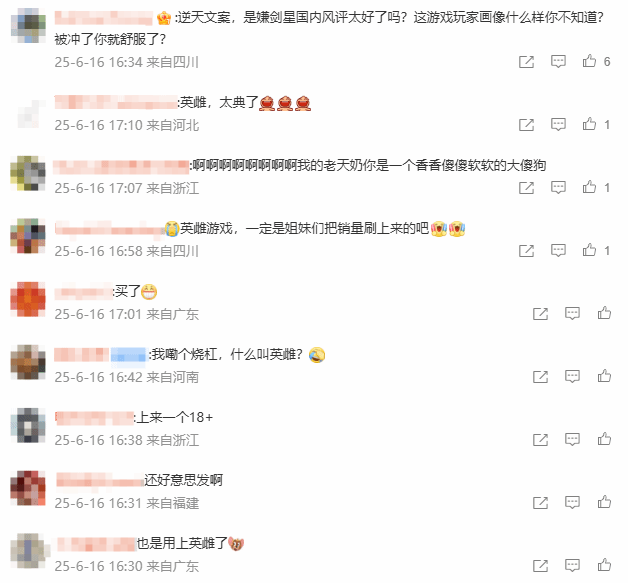Viewport: 628px width, 583px height.
Task: Reply to the 还好意思发啊 comment
Action: click(572, 503)
